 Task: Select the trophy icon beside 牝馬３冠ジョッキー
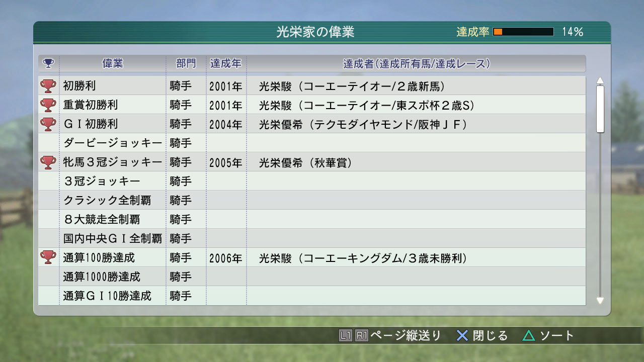coord(48,162)
